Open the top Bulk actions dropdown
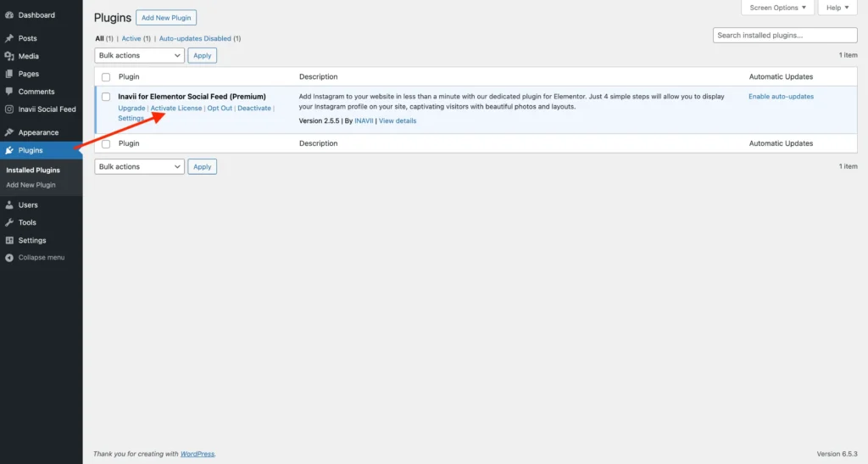Viewport: 868px width, 464px height. (x=139, y=55)
